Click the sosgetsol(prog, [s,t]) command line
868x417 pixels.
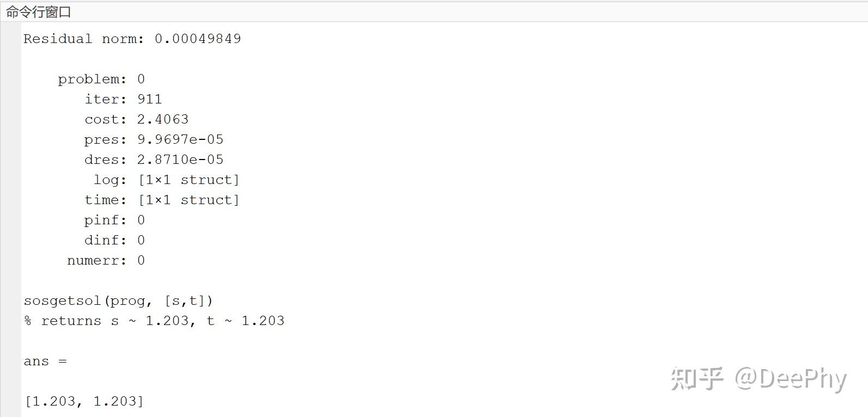(x=118, y=301)
